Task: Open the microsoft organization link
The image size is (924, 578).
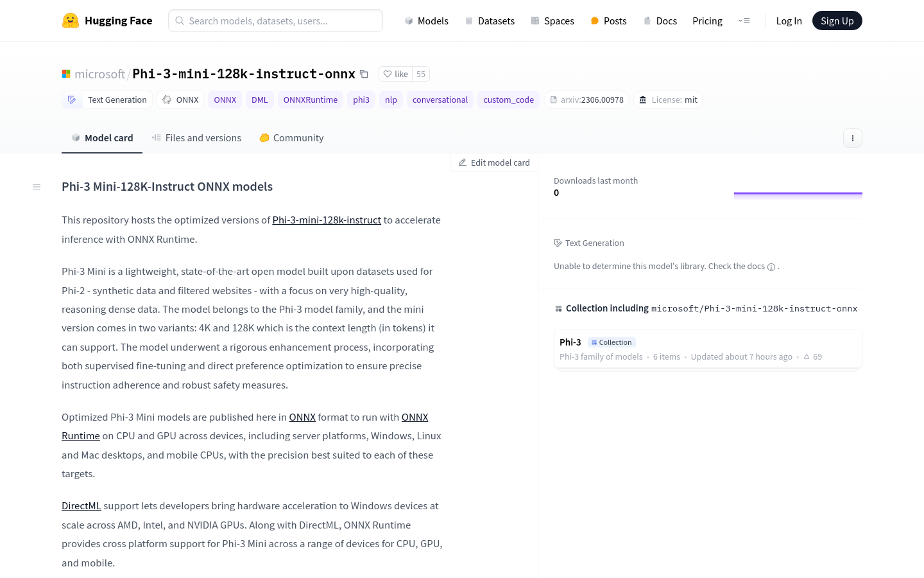Action: (x=99, y=74)
